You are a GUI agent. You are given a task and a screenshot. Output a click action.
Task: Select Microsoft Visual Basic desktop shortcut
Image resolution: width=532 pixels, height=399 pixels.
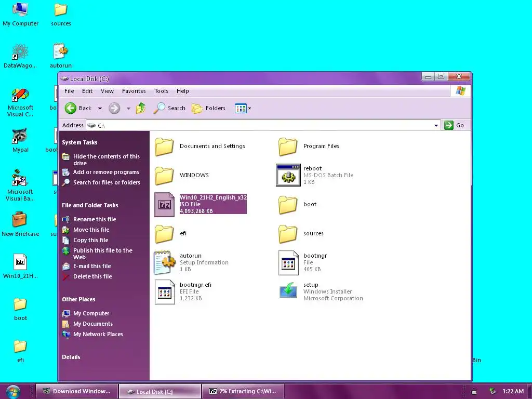(20, 186)
